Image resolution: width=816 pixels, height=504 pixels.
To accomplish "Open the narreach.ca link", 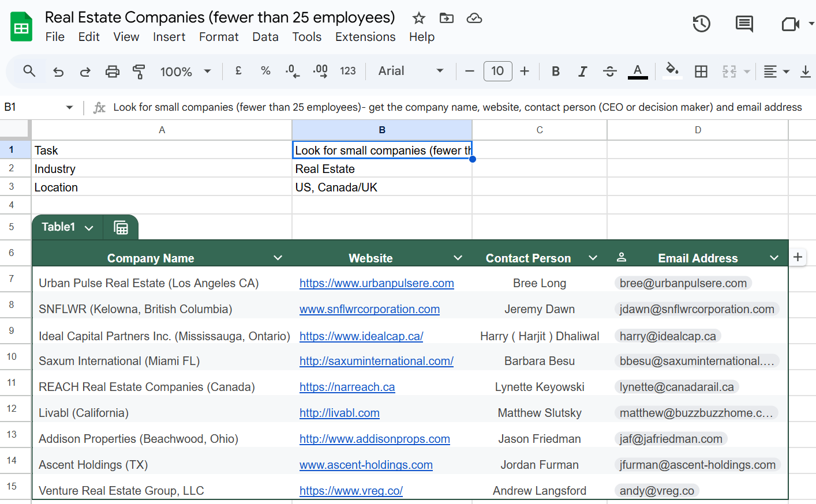I will click(x=347, y=387).
